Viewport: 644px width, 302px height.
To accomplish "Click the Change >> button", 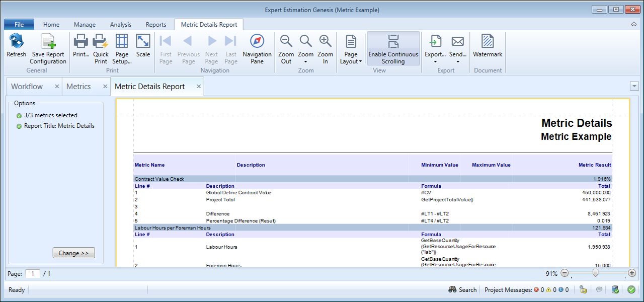I will [73, 253].
